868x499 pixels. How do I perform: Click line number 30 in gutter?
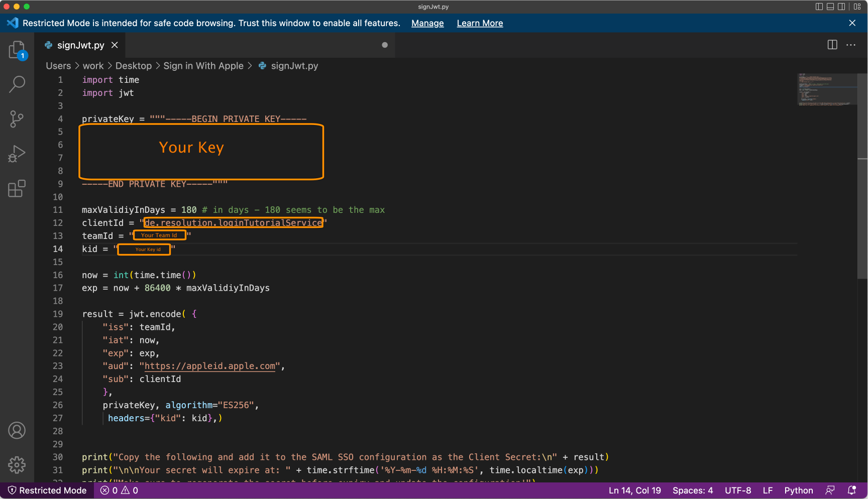click(58, 457)
